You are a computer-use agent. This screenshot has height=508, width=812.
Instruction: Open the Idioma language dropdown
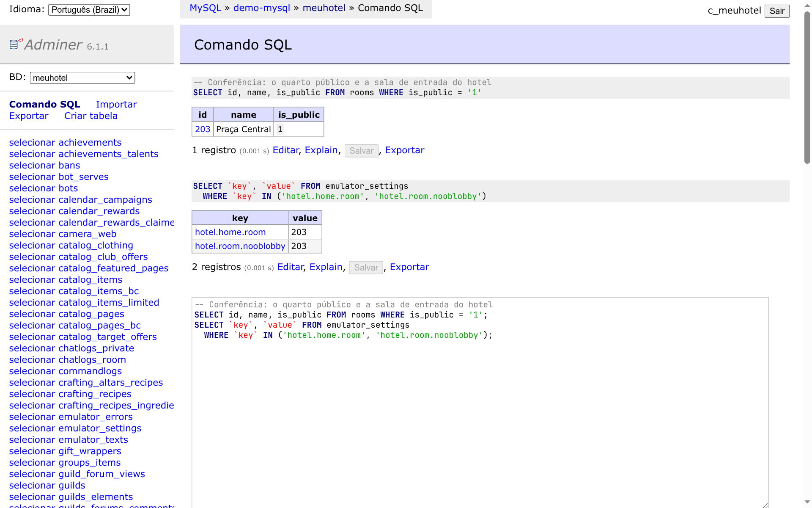tap(89, 10)
